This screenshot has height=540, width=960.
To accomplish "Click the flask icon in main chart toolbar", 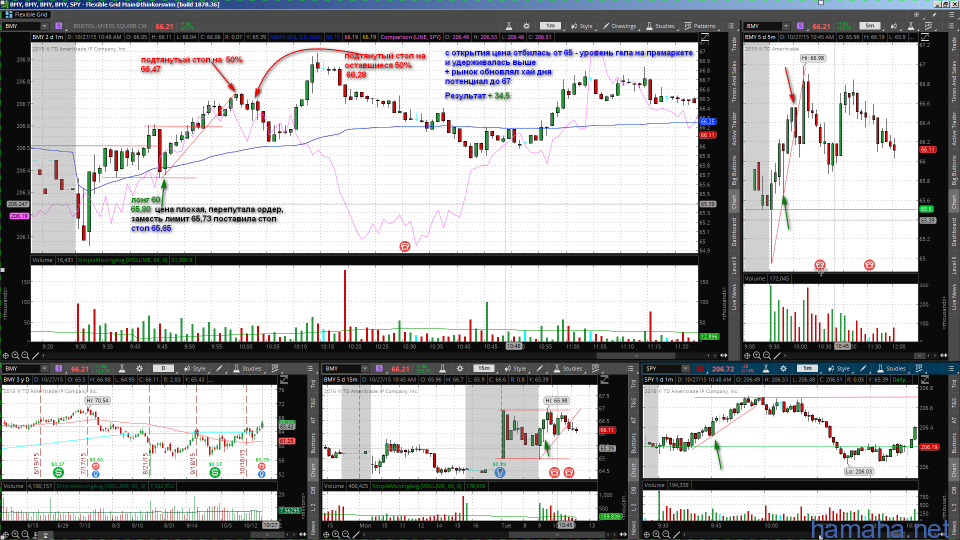I will click(509, 26).
